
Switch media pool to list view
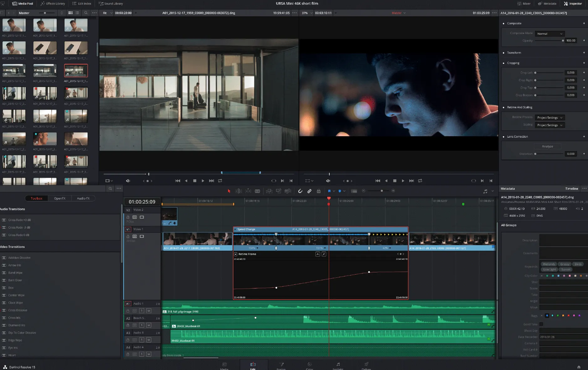pos(77,13)
